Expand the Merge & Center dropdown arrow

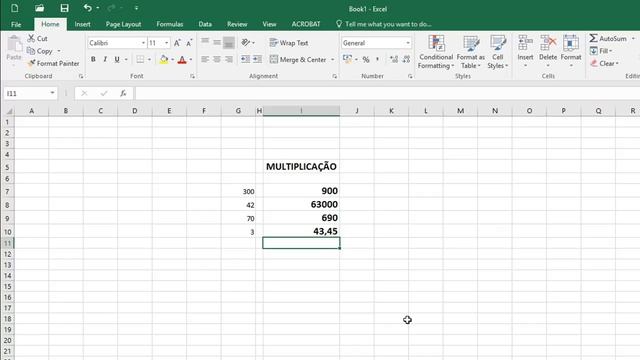click(333, 60)
